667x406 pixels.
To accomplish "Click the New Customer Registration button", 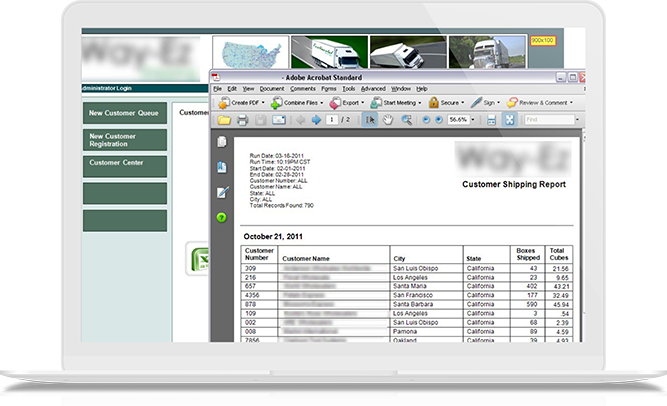I will pyautogui.click(x=125, y=140).
